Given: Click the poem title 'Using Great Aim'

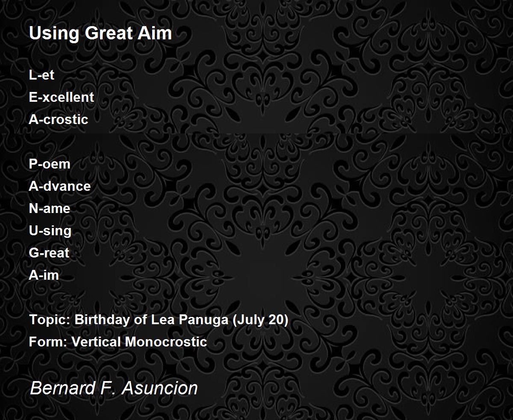Looking at the screenshot, I should click(x=100, y=33).
